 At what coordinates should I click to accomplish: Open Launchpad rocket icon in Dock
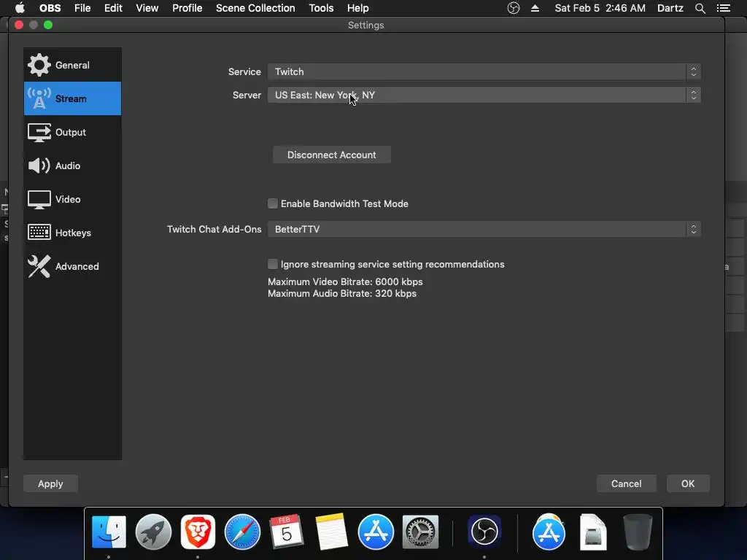point(153,532)
